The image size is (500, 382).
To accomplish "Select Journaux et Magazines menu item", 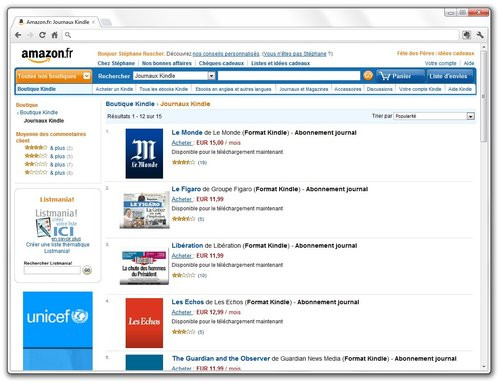I will click(304, 89).
